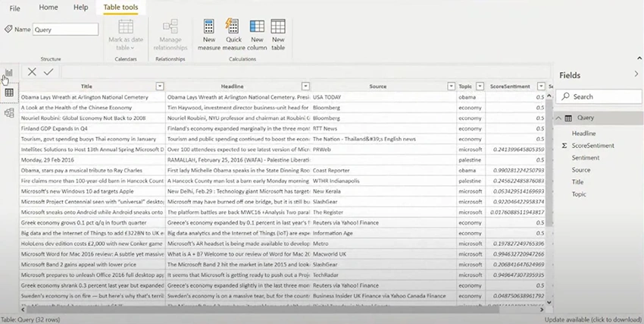
Task: Click the Query table icon in Fields
Action: point(568,118)
